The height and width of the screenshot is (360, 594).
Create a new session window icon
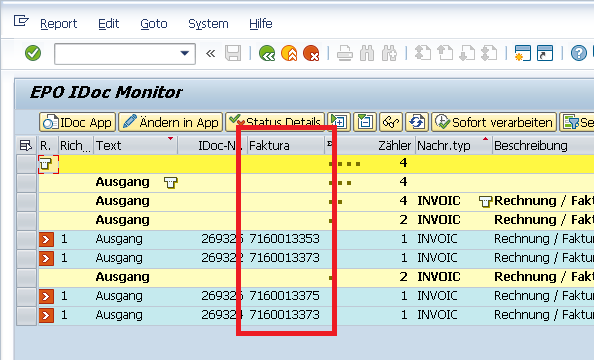coord(522,53)
